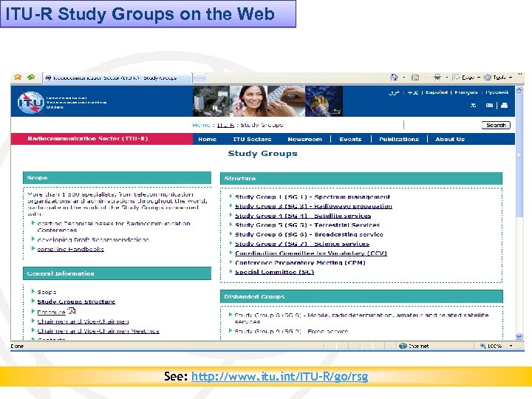This screenshot has width=532, height=399.
Task: Click the browser Print toolbar icon
Action: (437, 78)
